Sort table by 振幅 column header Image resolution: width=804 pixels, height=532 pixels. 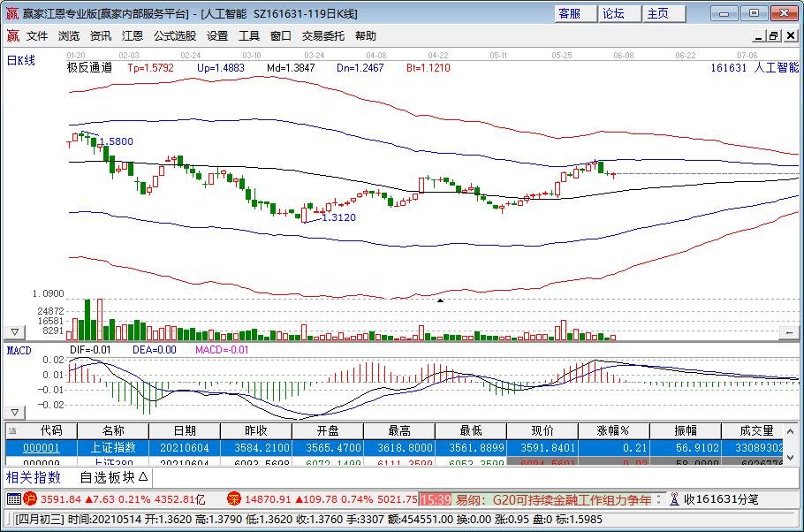pos(686,431)
